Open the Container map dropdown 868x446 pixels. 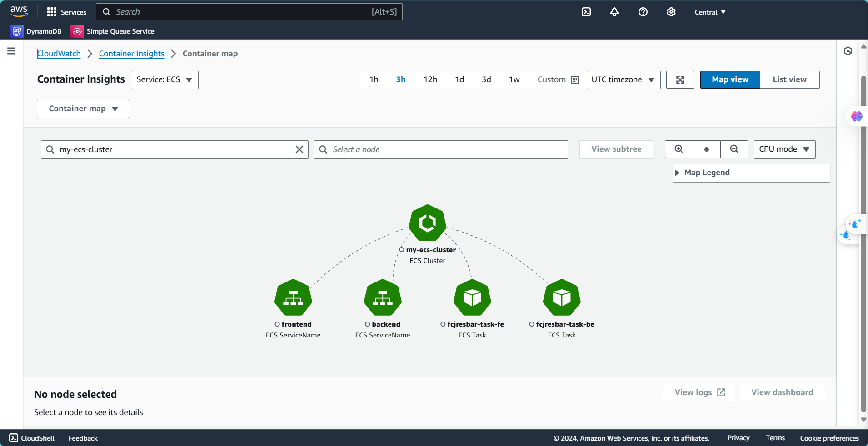[83, 109]
